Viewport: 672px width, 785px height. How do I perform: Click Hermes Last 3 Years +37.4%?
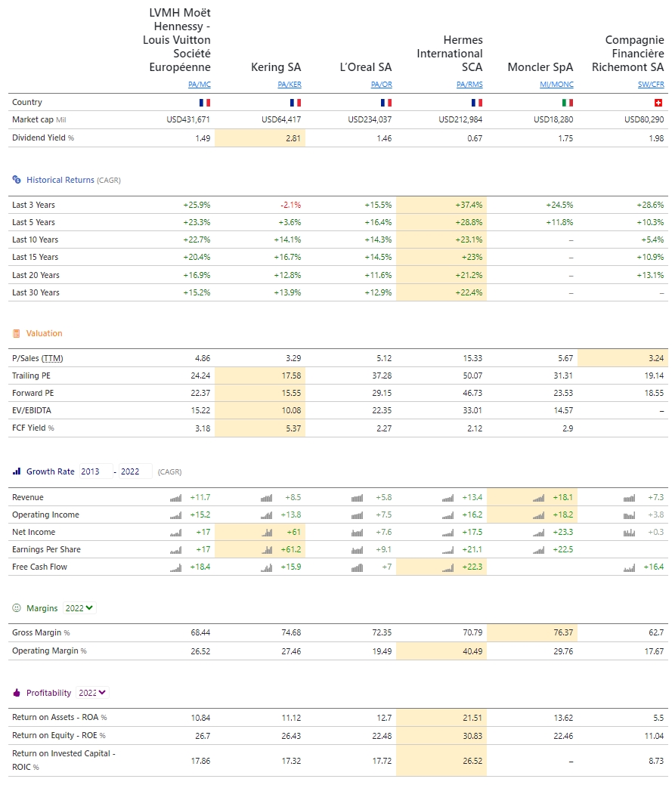[469, 205]
